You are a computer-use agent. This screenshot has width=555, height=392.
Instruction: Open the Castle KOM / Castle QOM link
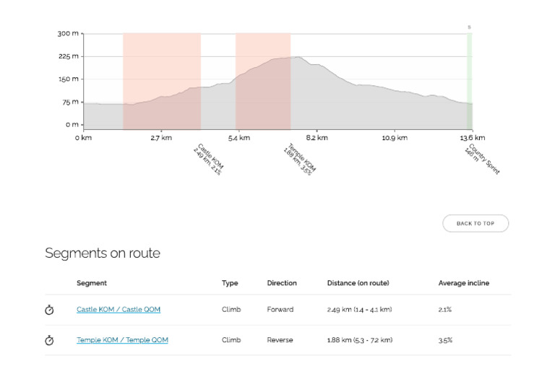point(119,310)
